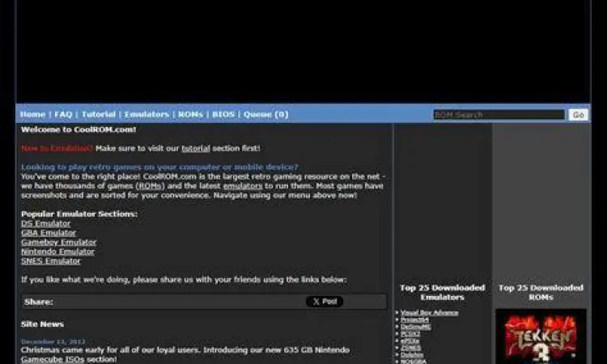The height and width of the screenshot is (364, 607).
Task: Visit the GBA Emulator section
Action: (48, 233)
